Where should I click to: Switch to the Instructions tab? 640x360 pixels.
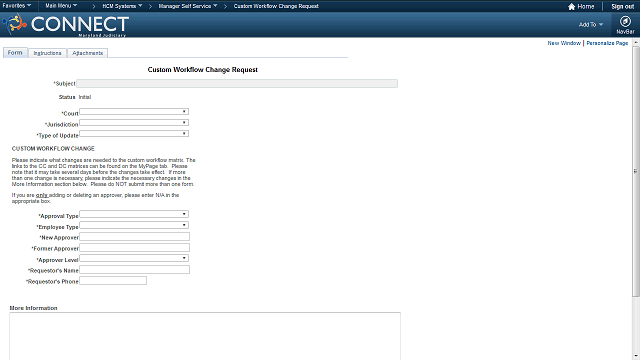pyautogui.click(x=47, y=53)
